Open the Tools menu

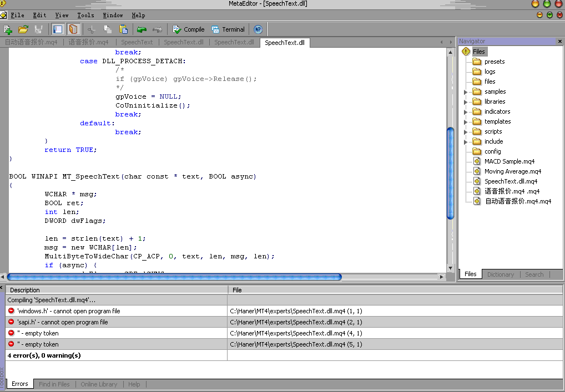click(86, 15)
